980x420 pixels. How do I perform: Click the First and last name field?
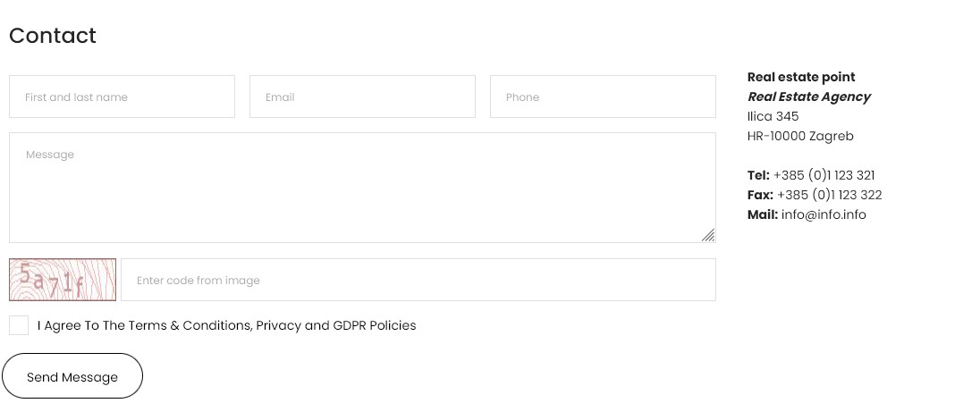tap(122, 97)
